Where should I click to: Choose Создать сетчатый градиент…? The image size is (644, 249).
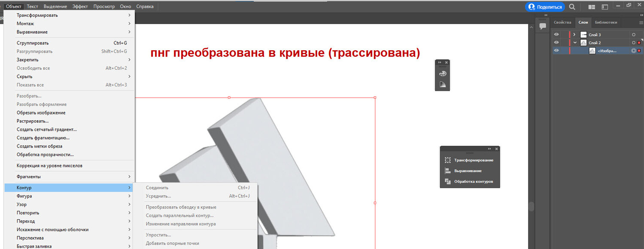[69, 129]
